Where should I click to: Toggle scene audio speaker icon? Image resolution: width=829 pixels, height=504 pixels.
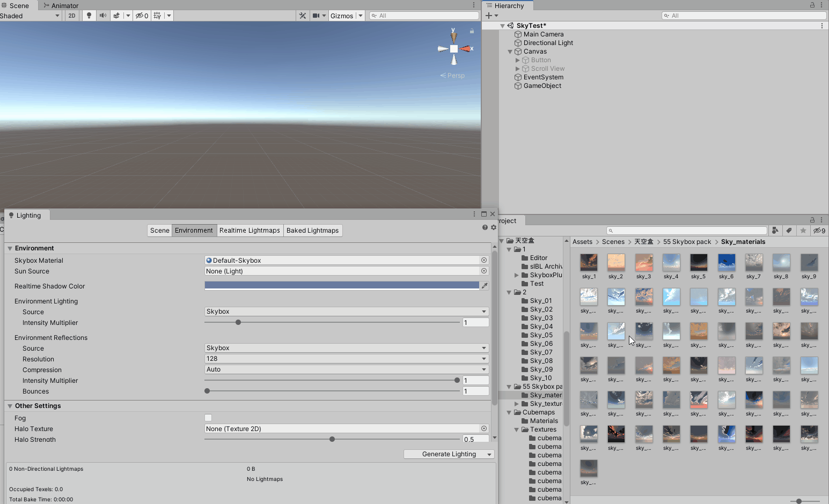(x=103, y=16)
